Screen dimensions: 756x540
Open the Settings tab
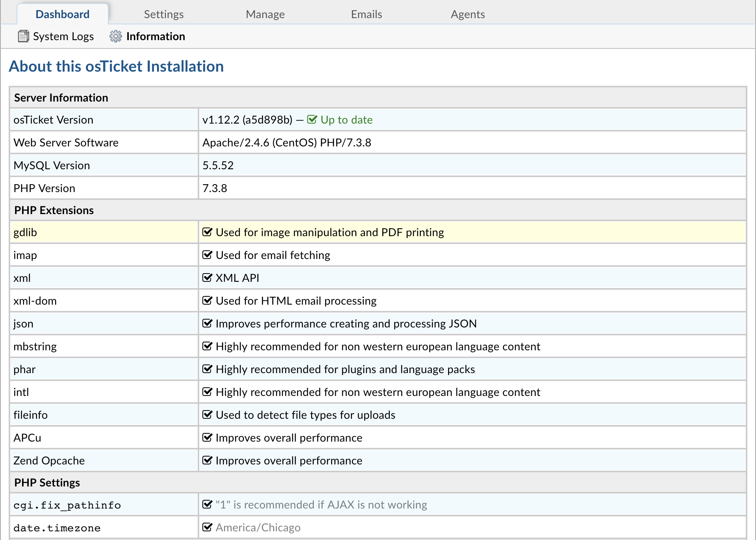pos(163,15)
